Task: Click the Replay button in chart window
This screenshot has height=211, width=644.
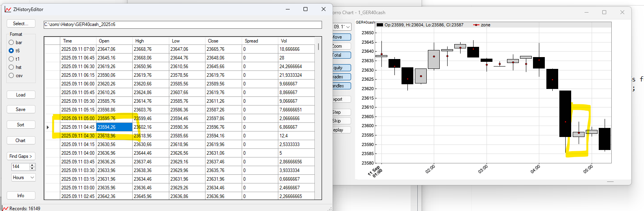Action: (x=341, y=130)
